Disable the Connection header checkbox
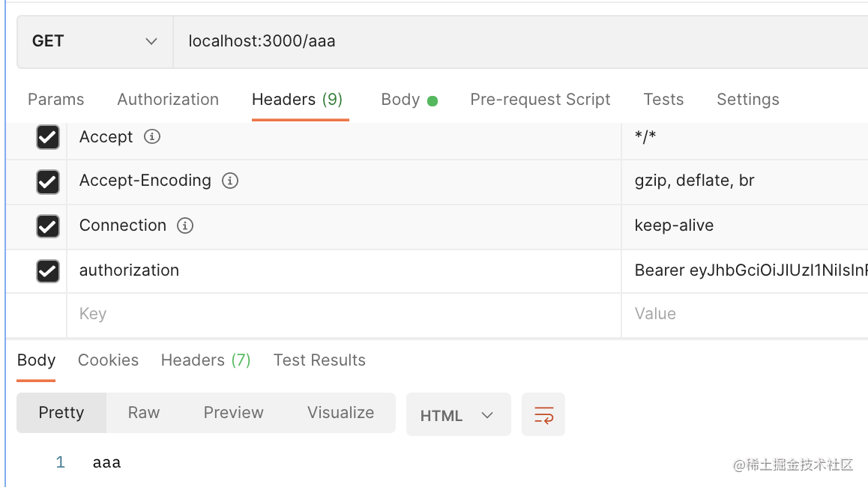The height and width of the screenshot is (487, 868). [x=48, y=226]
